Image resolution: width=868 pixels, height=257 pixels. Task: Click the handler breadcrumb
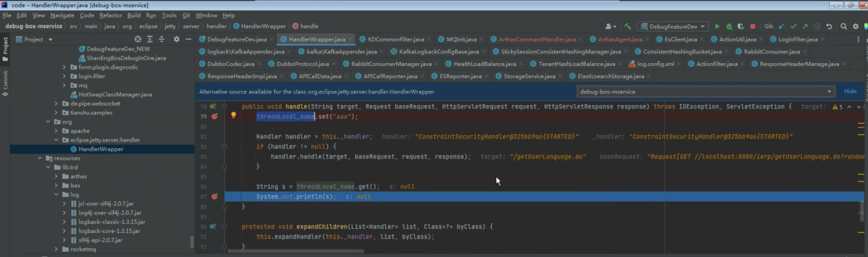(216, 27)
